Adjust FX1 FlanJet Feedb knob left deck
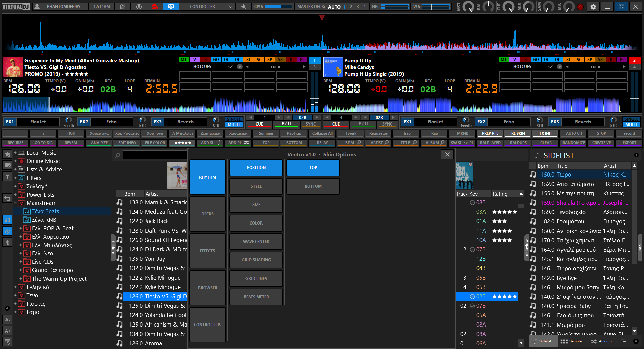This screenshot has height=349, width=644. [x=68, y=120]
